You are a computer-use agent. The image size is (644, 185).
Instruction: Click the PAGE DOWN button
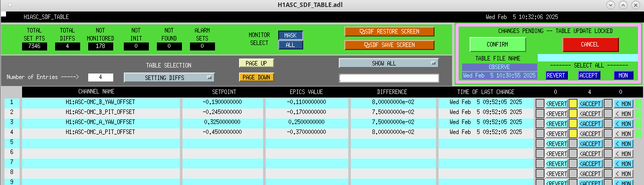tap(256, 77)
